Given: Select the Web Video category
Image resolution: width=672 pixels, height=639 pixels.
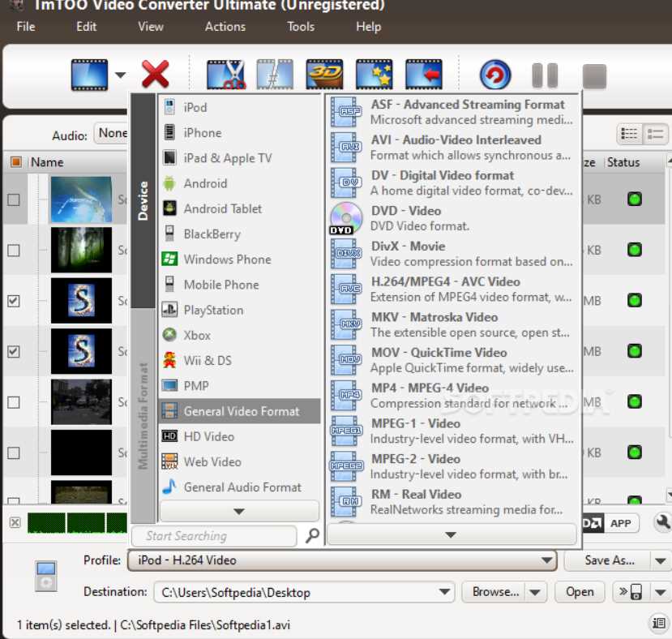Looking at the screenshot, I should click(239, 461).
